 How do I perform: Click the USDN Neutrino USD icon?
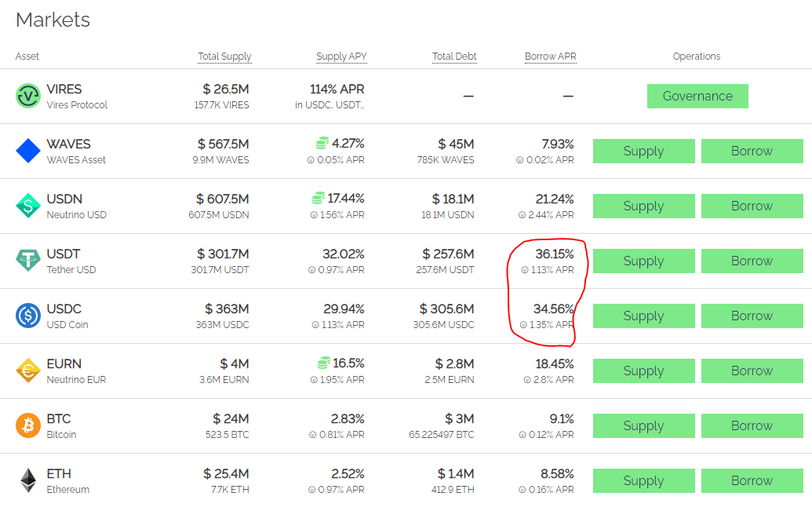(28, 206)
